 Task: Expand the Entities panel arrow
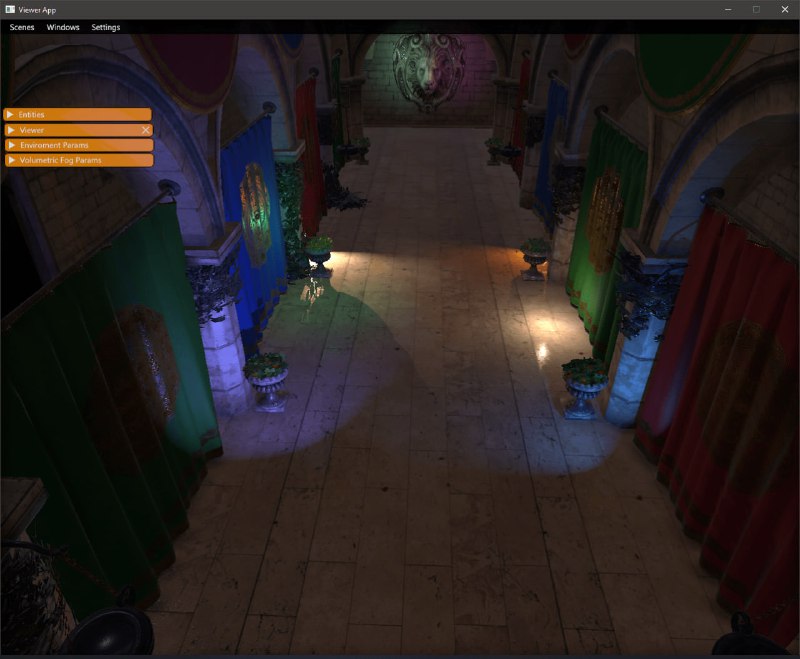[11, 115]
